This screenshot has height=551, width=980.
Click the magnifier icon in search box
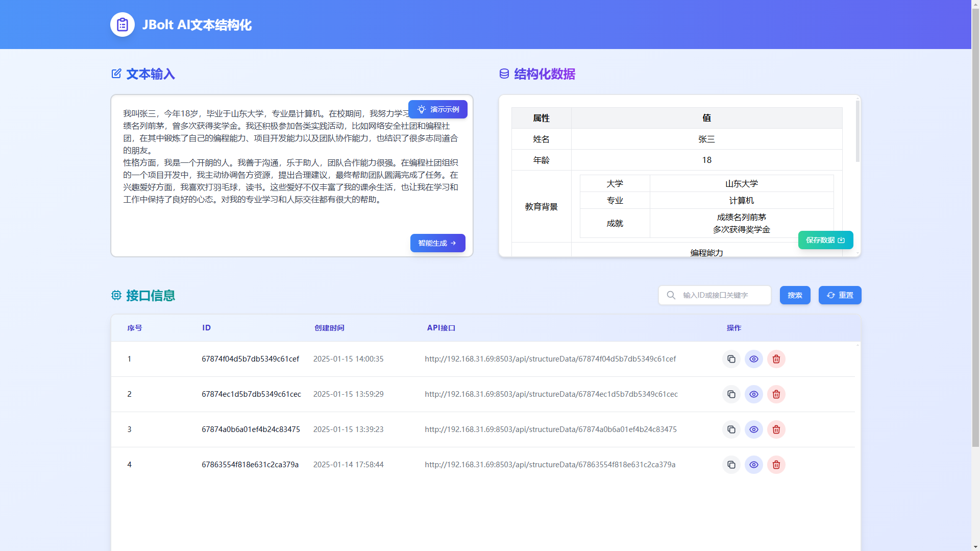click(671, 295)
